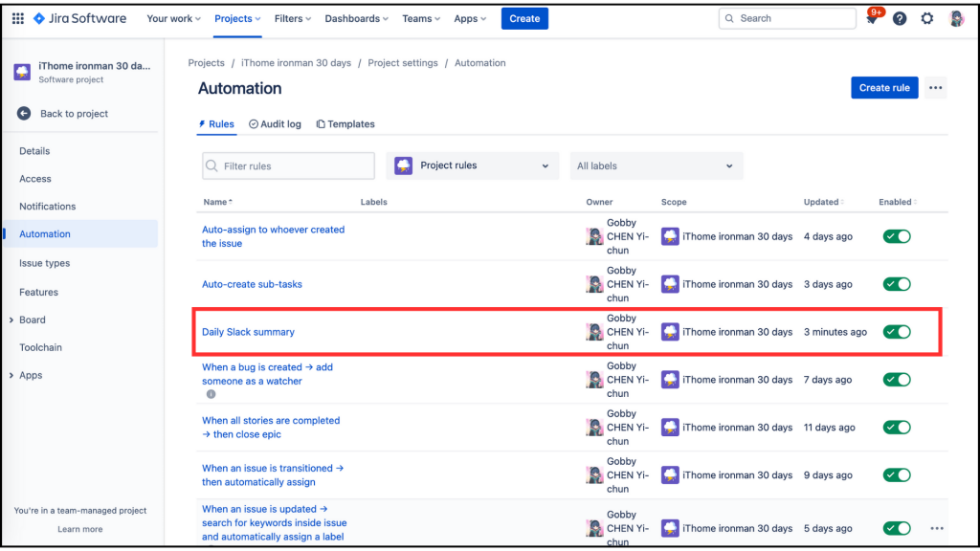This screenshot has width=980, height=551.
Task: Open Auto-assign to whoever created the issue rule
Action: coord(273,237)
